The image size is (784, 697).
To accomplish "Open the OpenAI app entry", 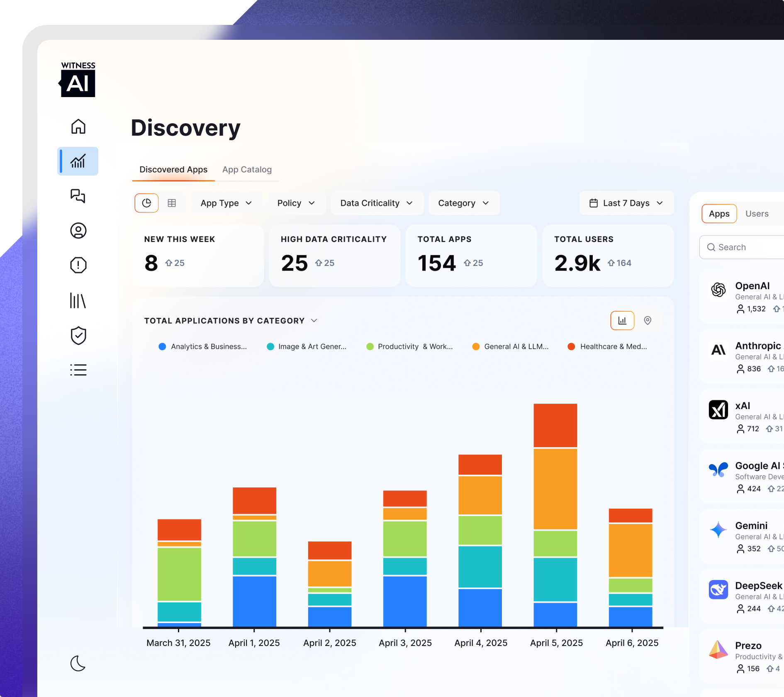I will (x=742, y=297).
